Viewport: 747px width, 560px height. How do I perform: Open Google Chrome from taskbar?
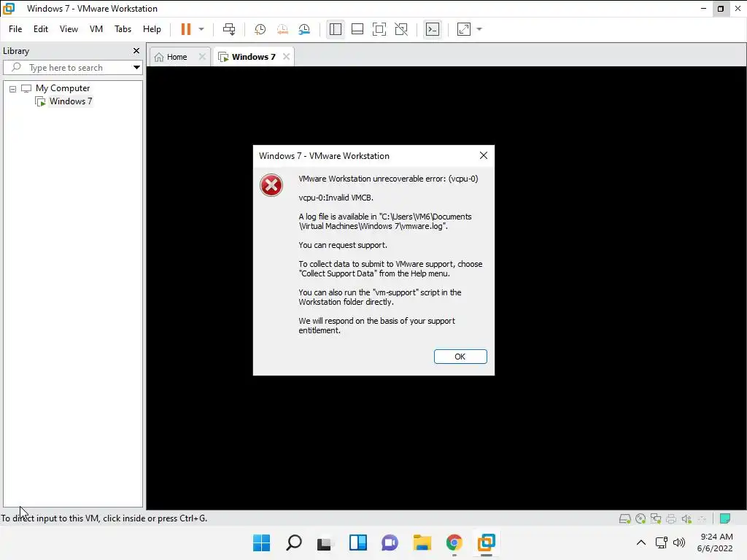pyautogui.click(x=454, y=542)
